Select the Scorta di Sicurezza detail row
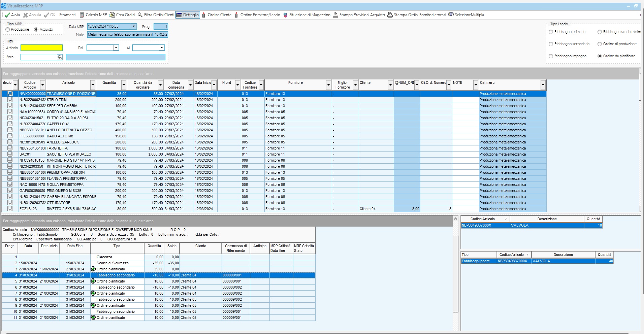The width and height of the screenshot is (644, 334). coord(158,263)
